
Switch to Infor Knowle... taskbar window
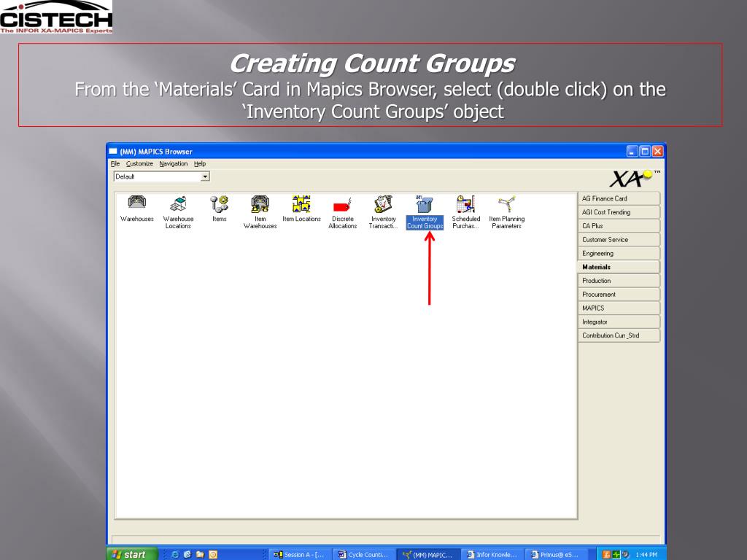coord(492,554)
